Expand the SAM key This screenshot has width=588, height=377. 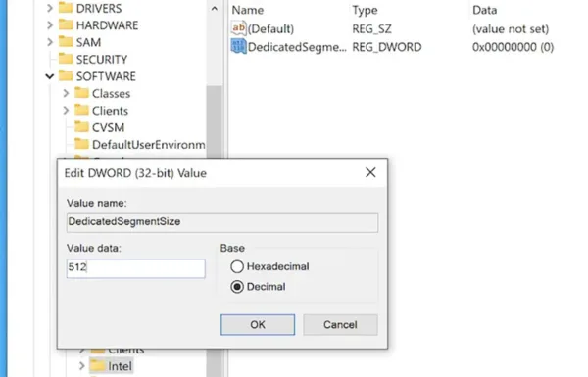(x=50, y=42)
